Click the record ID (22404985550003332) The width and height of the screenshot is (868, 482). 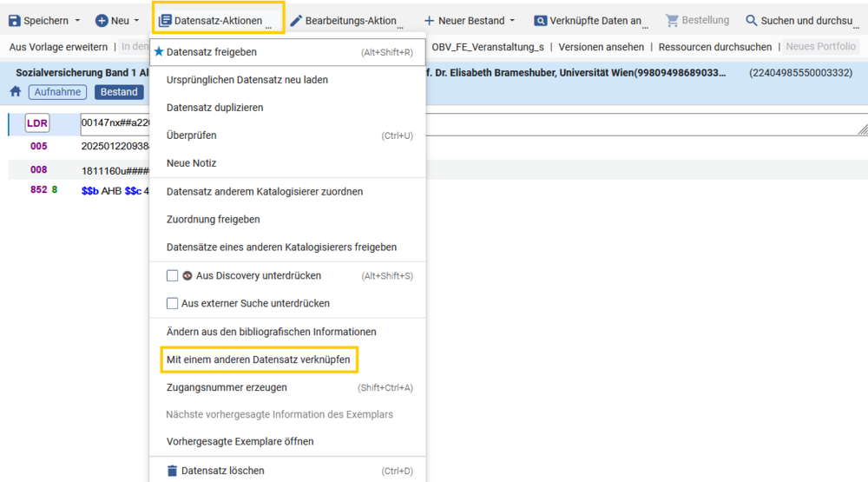(x=800, y=73)
